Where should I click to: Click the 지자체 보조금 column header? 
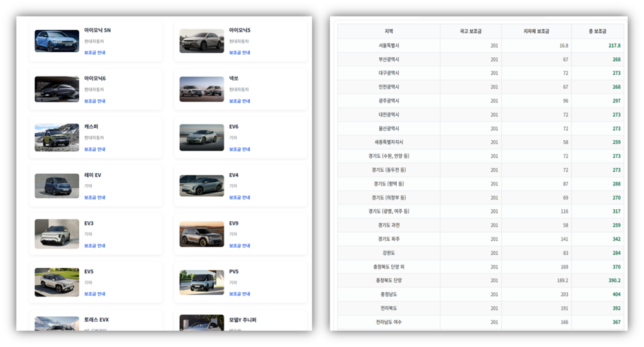(x=536, y=31)
